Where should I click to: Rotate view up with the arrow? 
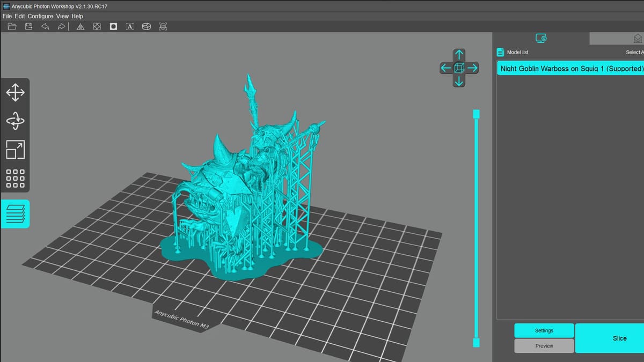459,55
